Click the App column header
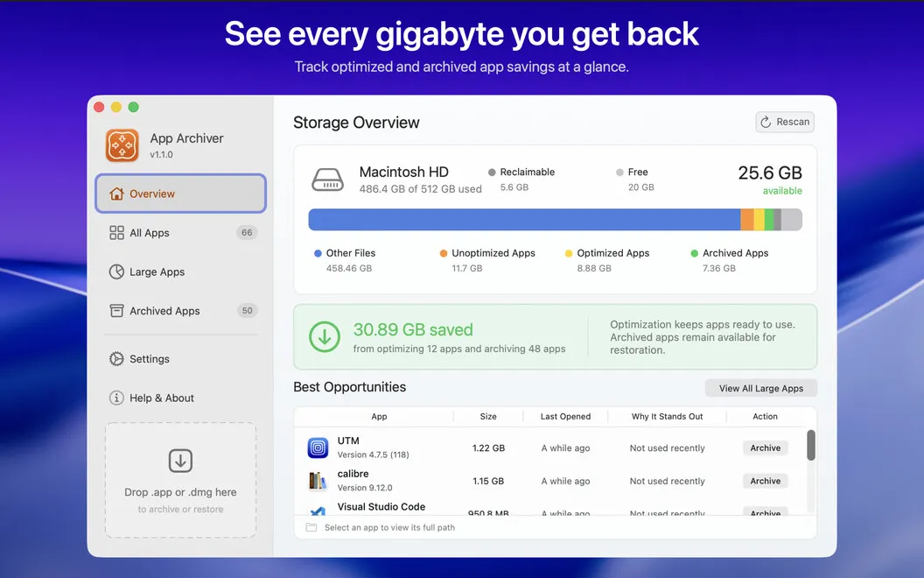 (x=379, y=416)
